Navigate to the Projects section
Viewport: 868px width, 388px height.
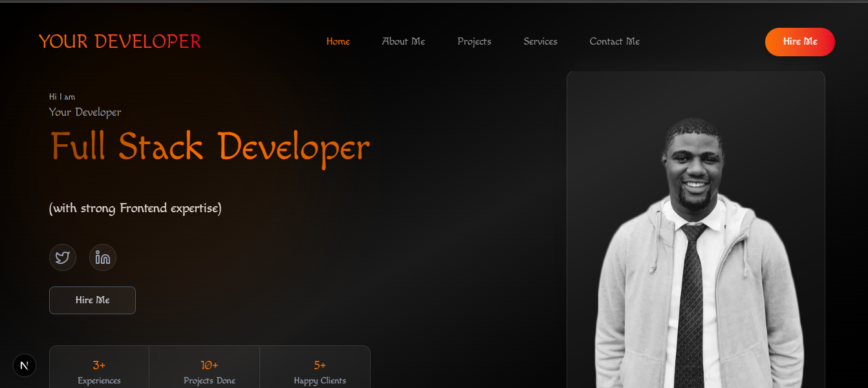pyautogui.click(x=474, y=41)
